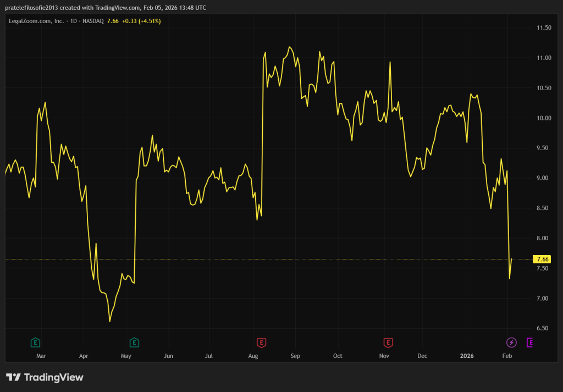Image resolution: width=563 pixels, height=392 pixels.
Task: Click the 9.00 level on the price scale
Action: pyautogui.click(x=543, y=178)
